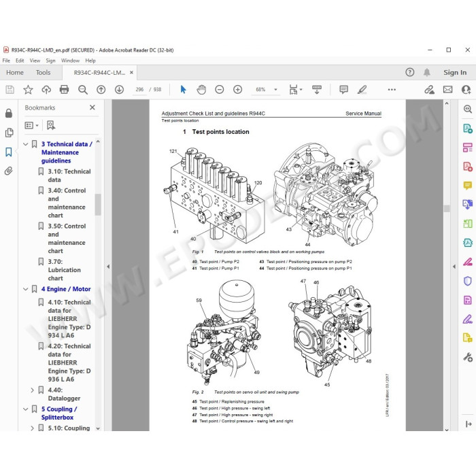Click the new bookmark icon
The image size is (476, 476).
pyautogui.click(x=51, y=125)
